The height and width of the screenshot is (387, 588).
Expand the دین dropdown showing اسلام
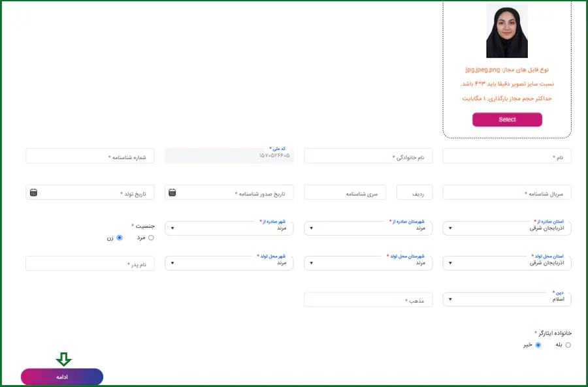pos(507,300)
